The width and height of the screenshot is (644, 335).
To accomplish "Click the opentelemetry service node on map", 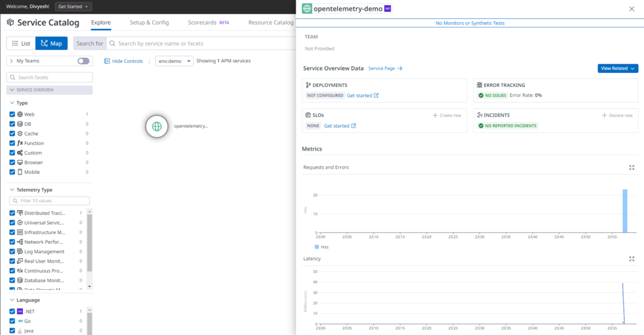I will (157, 126).
